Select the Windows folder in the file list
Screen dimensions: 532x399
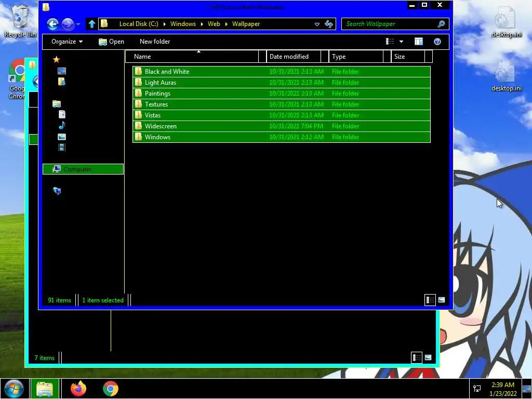tap(281, 137)
